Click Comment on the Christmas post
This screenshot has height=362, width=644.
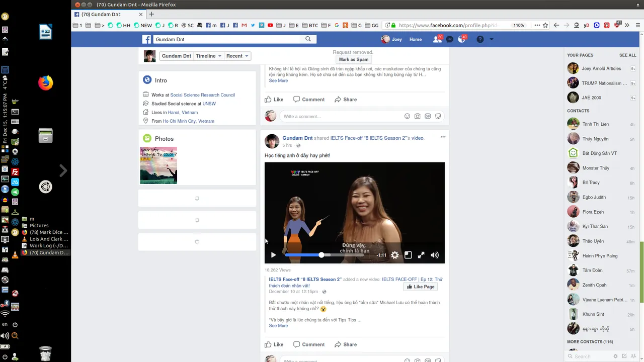309,99
